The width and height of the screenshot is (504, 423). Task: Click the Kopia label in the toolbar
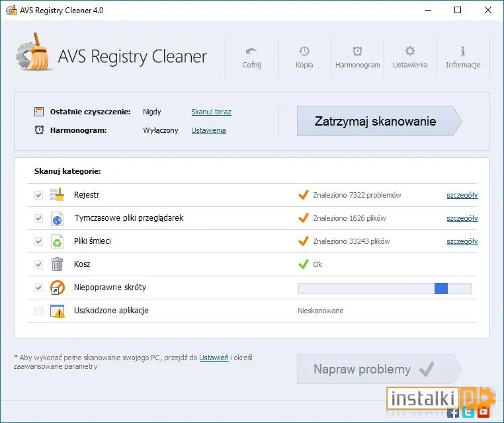[x=304, y=65]
